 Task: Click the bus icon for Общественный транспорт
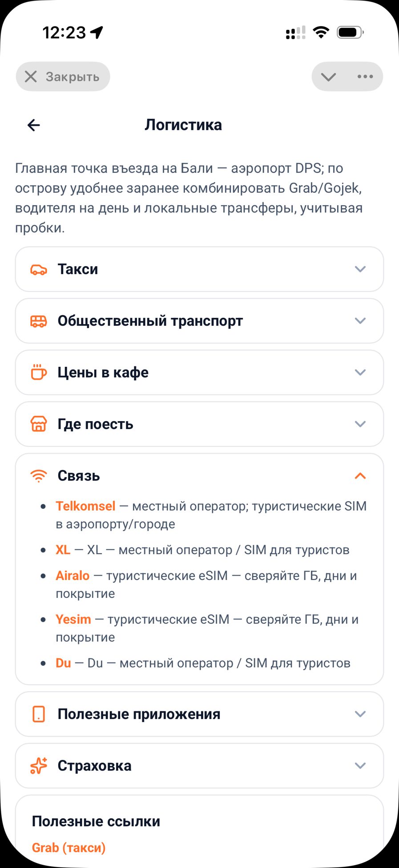[x=39, y=321]
